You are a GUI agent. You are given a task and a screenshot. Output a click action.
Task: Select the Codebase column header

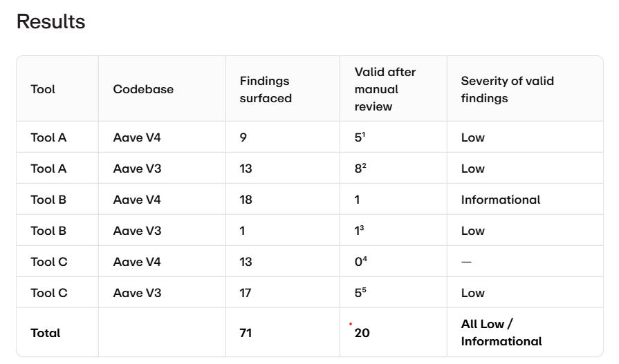pyautogui.click(x=143, y=89)
